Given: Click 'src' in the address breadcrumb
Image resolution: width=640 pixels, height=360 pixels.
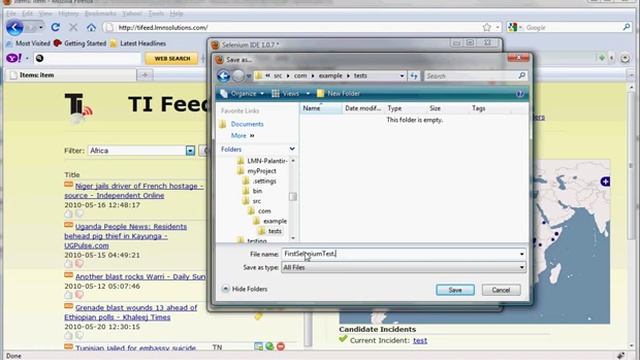Looking at the screenshot, I should pyautogui.click(x=278, y=76).
